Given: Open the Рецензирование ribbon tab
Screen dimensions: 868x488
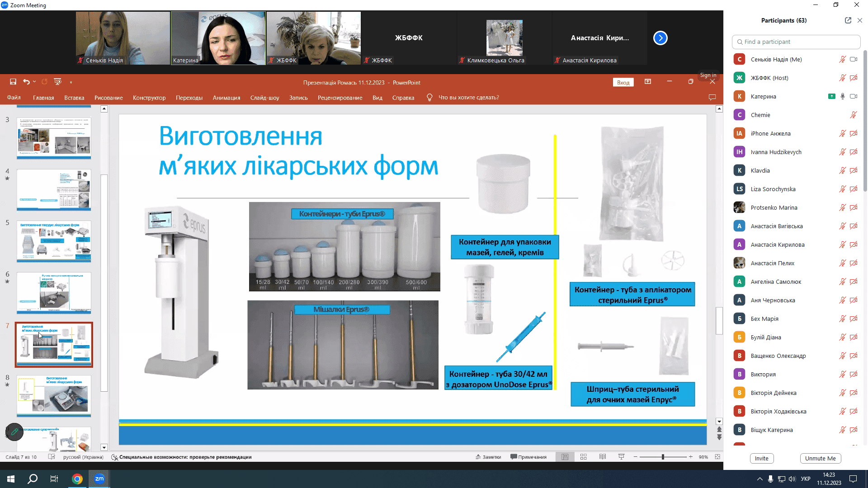Looking at the screenshot, I should [x=340, y=98].
